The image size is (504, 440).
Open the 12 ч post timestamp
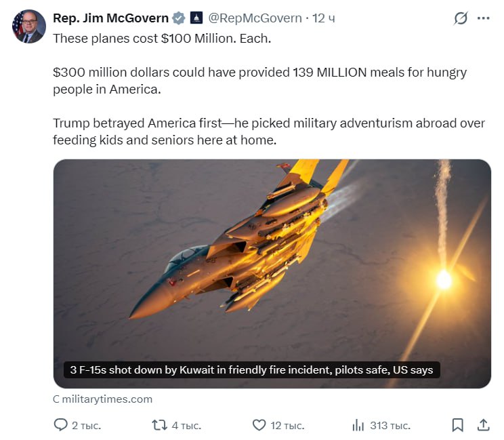(324, 18)
